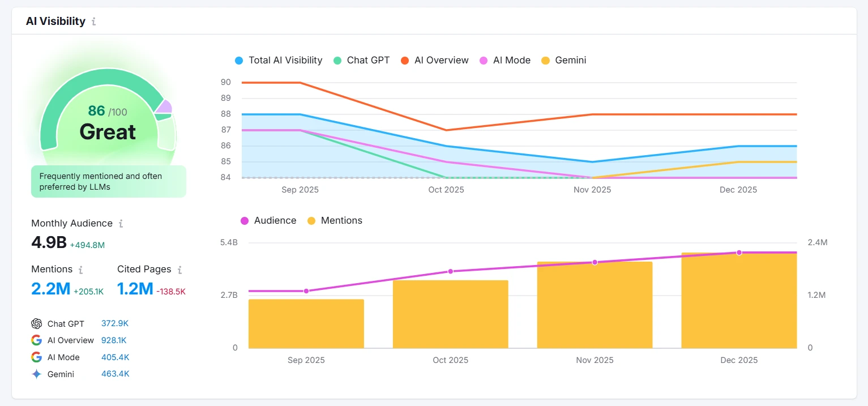Open the 372.9K Chat GPT mentions link
This screenshot has height=406, width=868.
[x=115, y=323]
